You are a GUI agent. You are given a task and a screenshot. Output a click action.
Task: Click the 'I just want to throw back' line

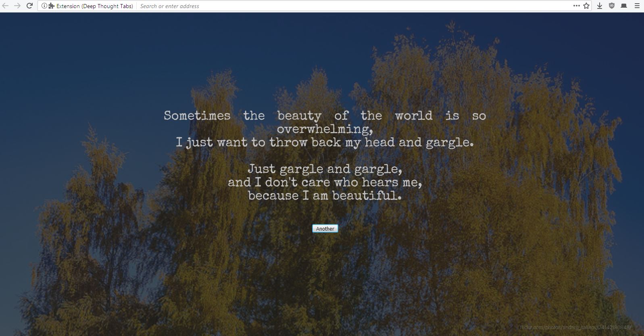pyautogui.click(x=325, y=143)
